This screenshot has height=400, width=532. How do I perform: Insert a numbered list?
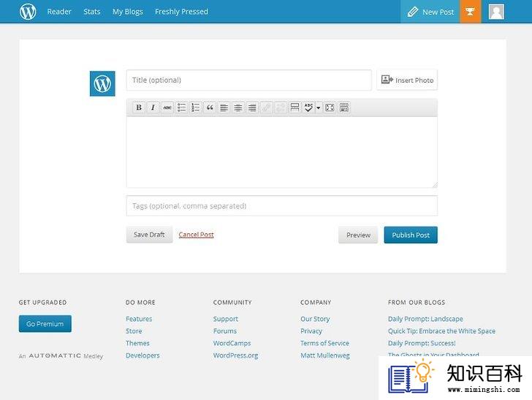point(195,107)
